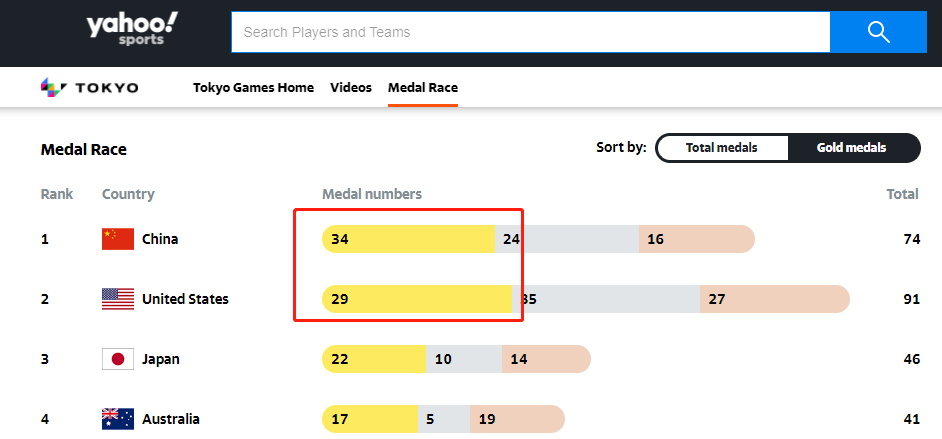Click the Tokyo Games logo icon
Viewport: 942px width, 439px height.
[52, 88]
